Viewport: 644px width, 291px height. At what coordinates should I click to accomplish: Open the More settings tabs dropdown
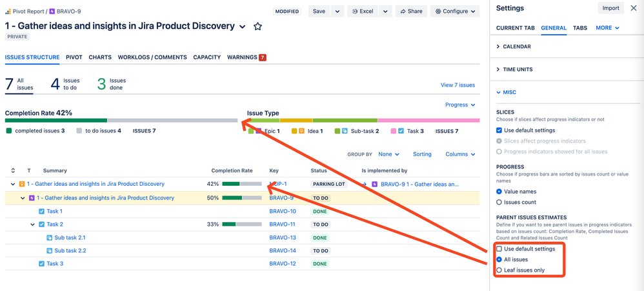point(607,28)
